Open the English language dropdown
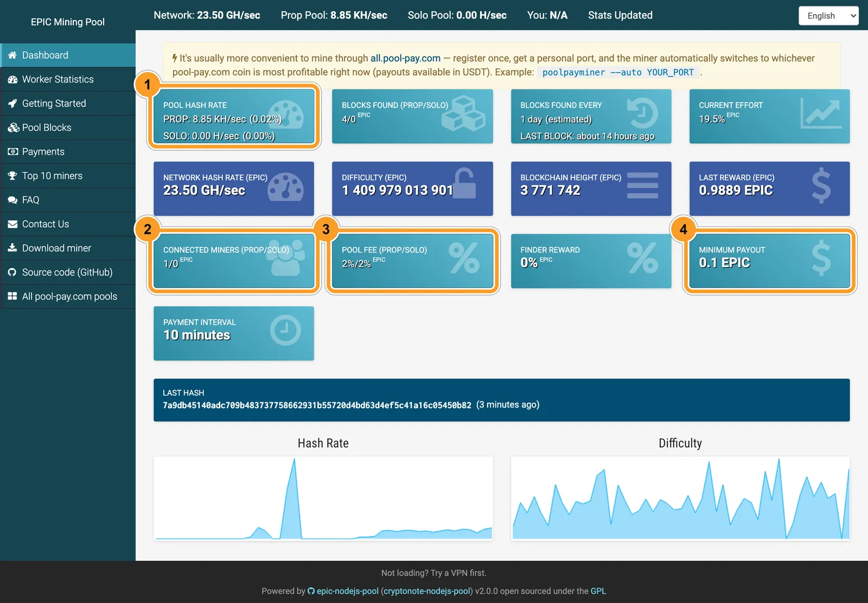 (x=828, y=16)
